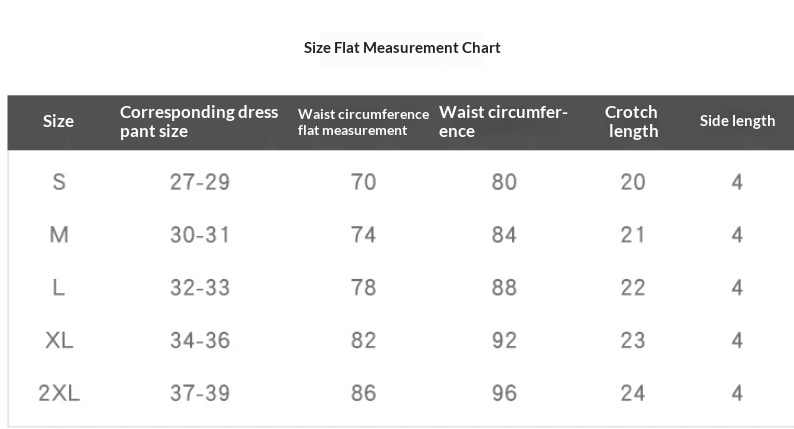794x429 pixels.
Task: Select the flat waist value 70
Action: tap(364, 182)
